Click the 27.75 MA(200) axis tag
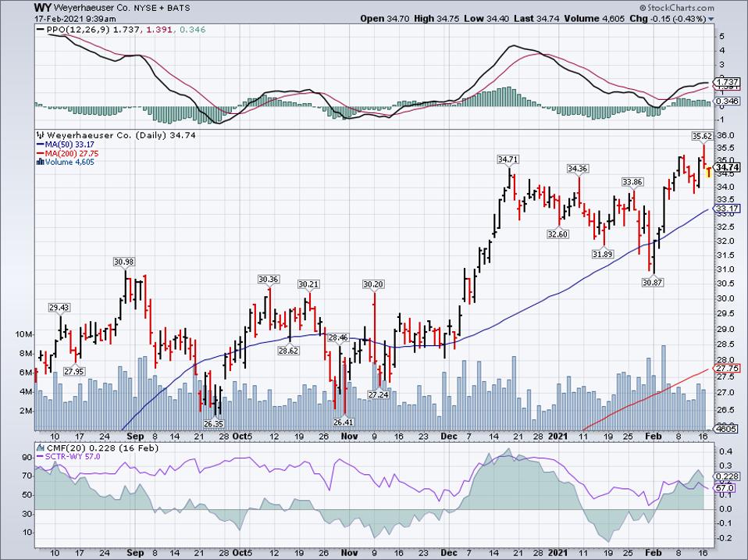This screenshot has height=560, width=748. [728, 368]
